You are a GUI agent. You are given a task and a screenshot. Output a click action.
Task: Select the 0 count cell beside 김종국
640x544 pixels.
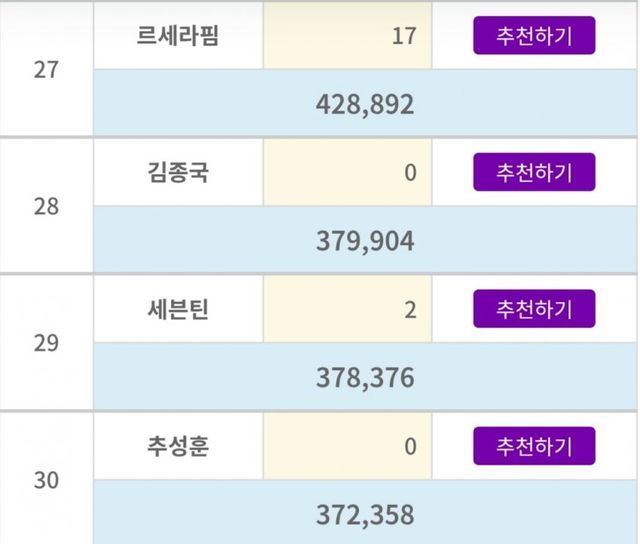(410, 173)
